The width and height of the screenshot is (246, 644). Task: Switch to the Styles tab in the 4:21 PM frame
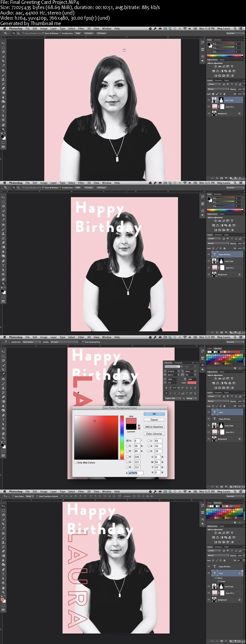(222, 214)
